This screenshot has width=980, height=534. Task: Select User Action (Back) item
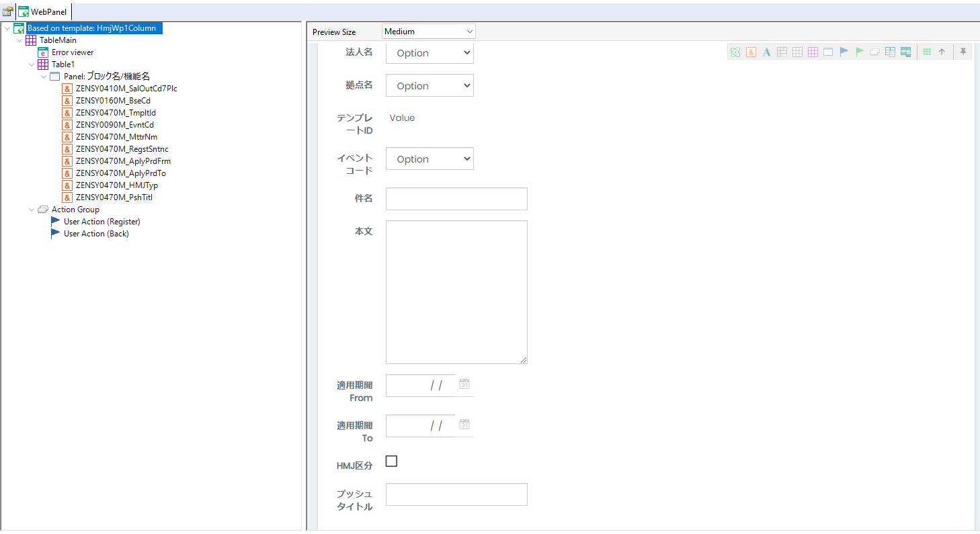tap(96, 234)
